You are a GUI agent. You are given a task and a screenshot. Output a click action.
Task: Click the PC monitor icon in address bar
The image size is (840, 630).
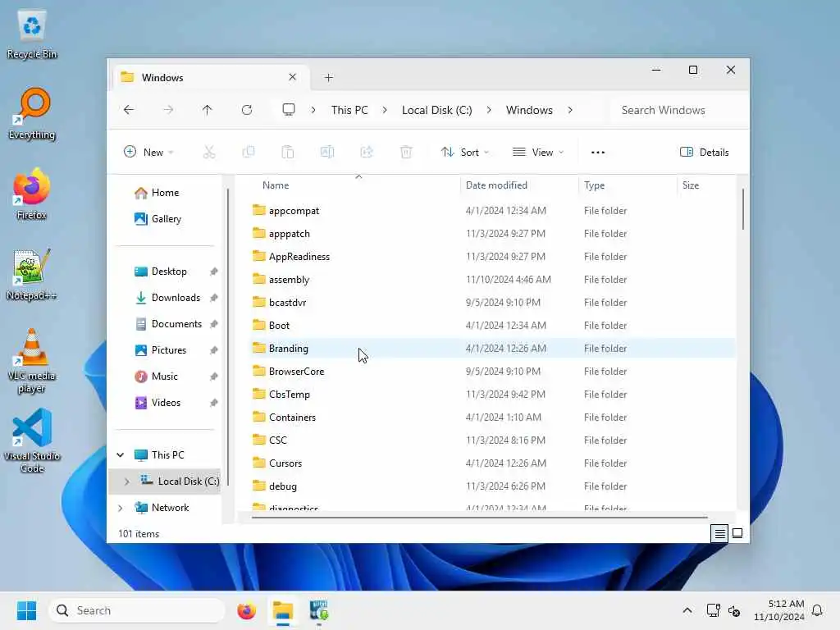click(x=289, y=110)
